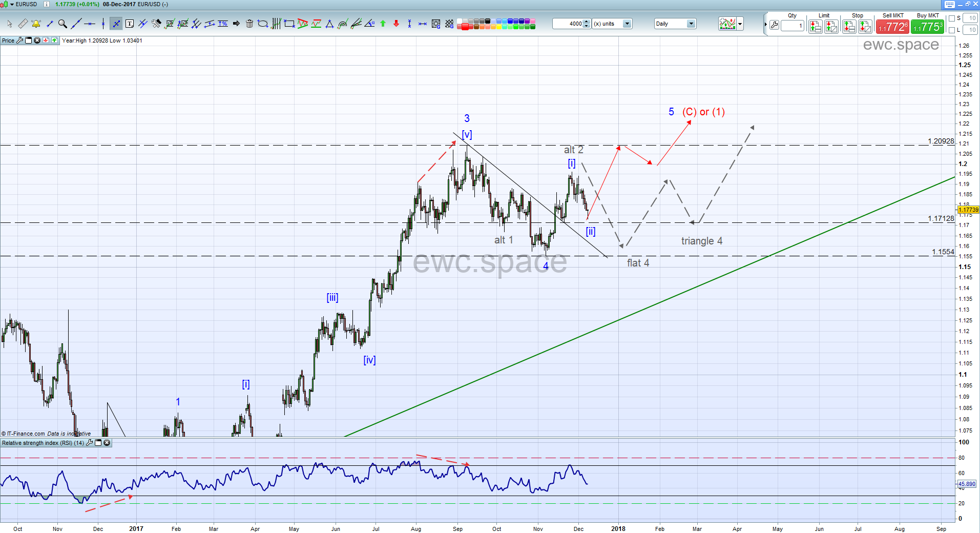Select the green up arrow drawing tool
The width and height of the screenshot is (980, 533).
point(383,24)
